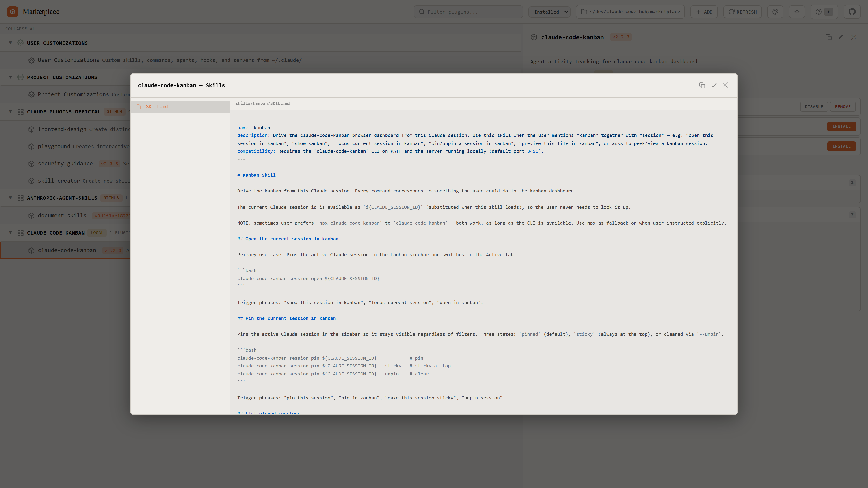Select the playground plugin cube icon
This screenshot has width=868, height=488.
pyautogui.click(x=31, y=146)
